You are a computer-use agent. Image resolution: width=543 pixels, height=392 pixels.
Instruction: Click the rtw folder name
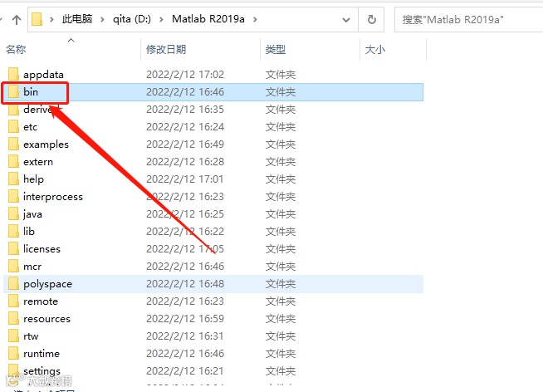pyautogui.click(x=31, y=336)
